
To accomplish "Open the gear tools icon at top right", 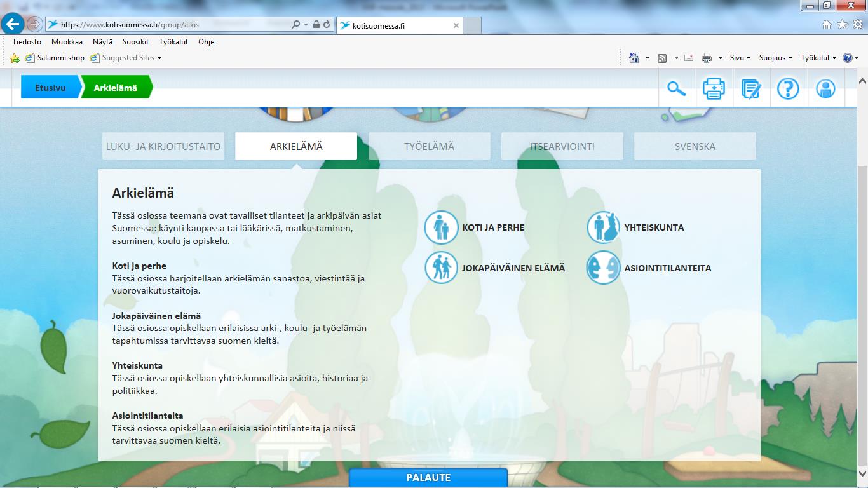I will (857, 25).
